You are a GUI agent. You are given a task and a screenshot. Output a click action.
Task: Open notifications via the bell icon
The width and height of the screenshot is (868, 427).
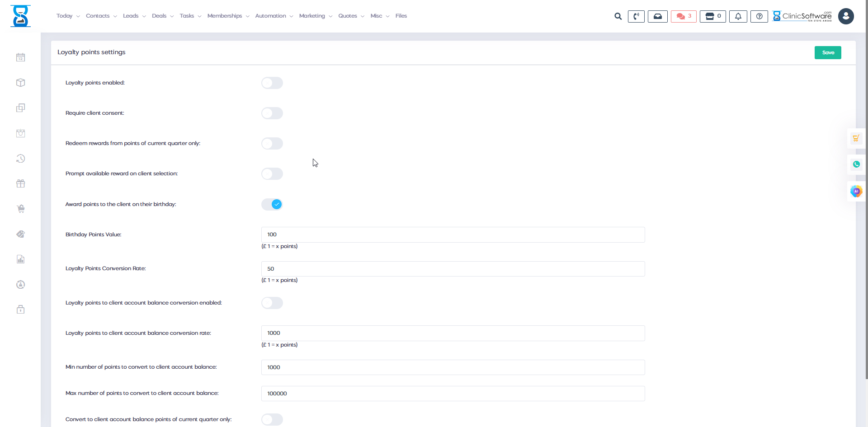738,16
